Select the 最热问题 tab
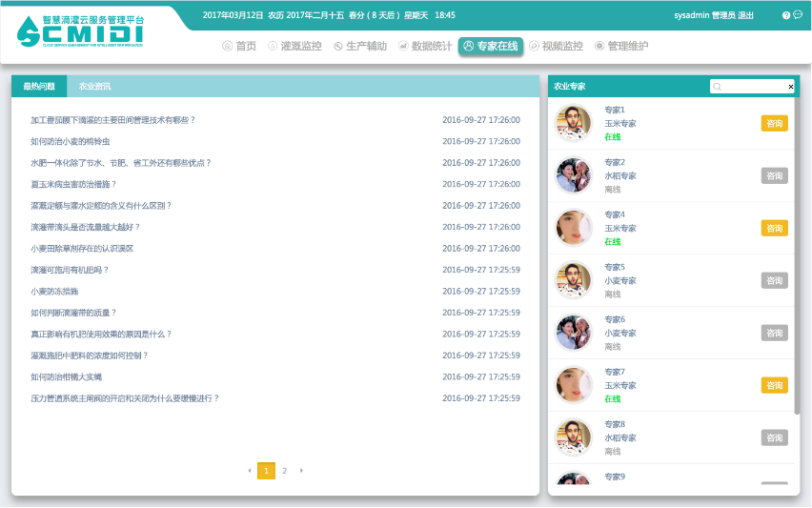The image size is (812, 508). tap(39, 87)
